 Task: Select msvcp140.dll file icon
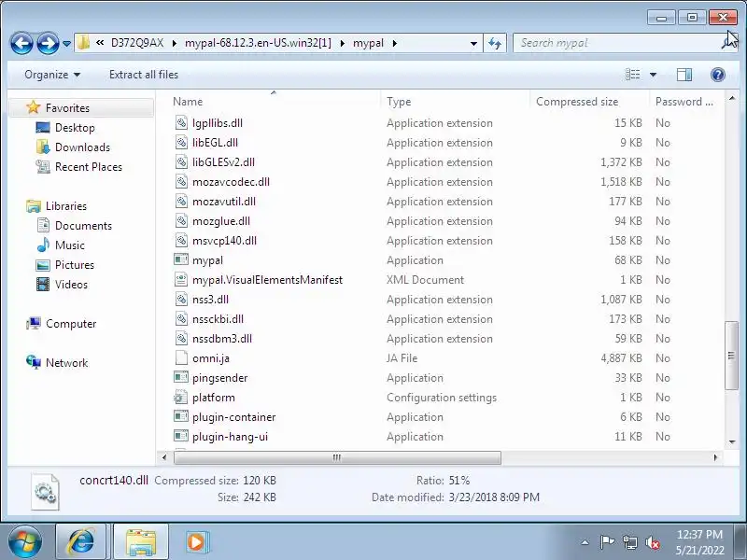[181, 240]
